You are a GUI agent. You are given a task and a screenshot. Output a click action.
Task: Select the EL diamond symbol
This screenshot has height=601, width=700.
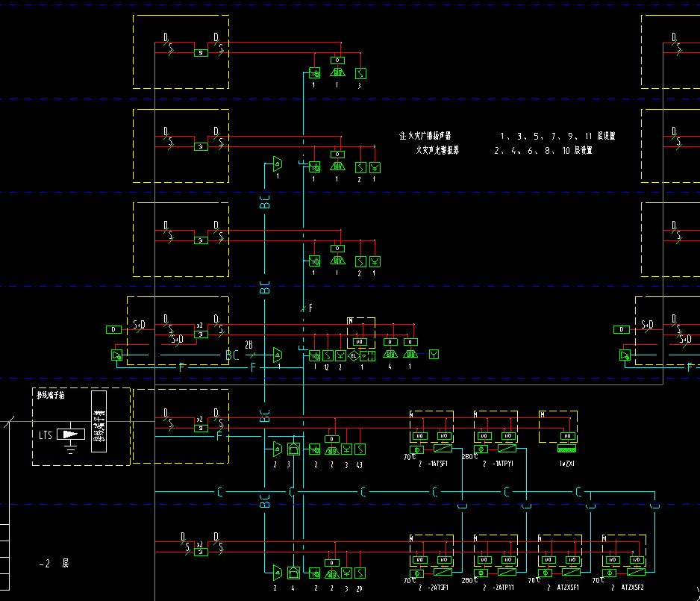[x=354, y=356]
